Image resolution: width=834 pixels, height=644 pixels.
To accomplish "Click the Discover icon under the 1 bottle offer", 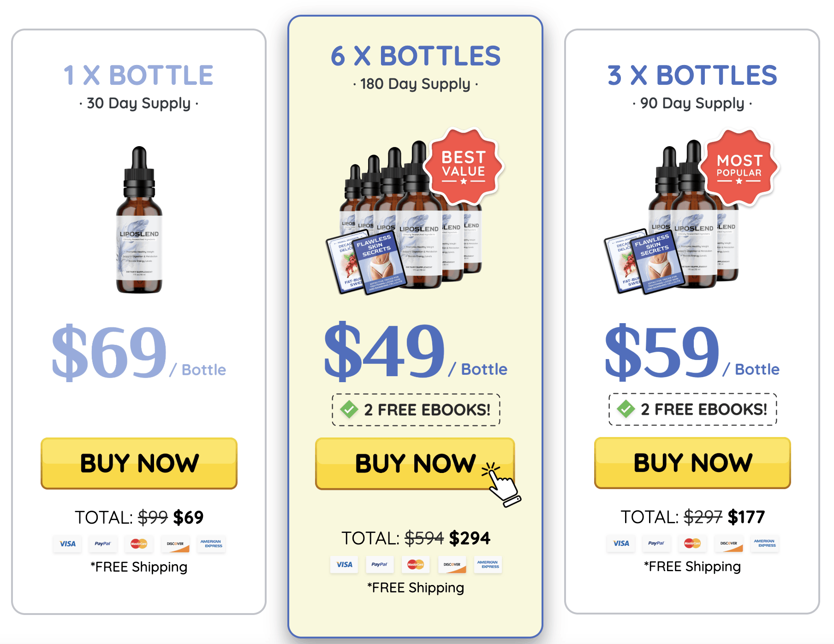I will (x=175, y=544).
